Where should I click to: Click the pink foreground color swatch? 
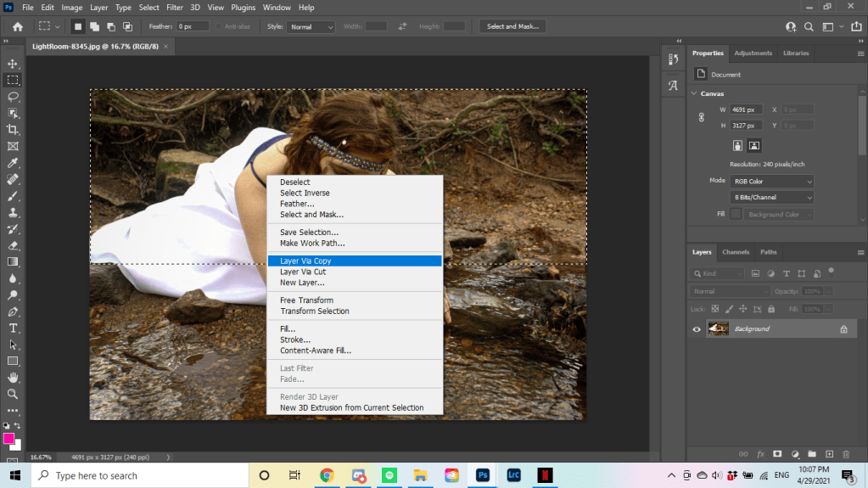click(9, 439)
